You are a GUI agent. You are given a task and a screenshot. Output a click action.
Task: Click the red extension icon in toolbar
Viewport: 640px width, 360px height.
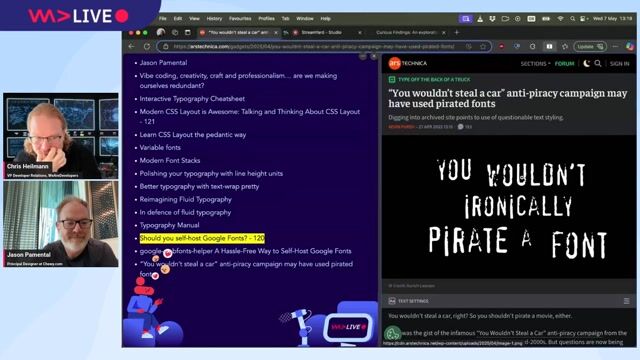tap(502, 47)
